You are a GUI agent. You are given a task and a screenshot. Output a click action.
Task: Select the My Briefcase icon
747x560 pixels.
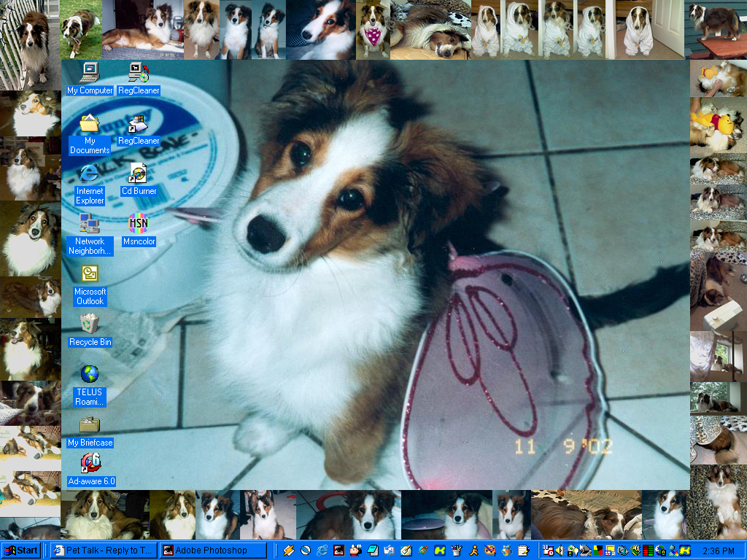pyautogui.click(x=90, y=424)
